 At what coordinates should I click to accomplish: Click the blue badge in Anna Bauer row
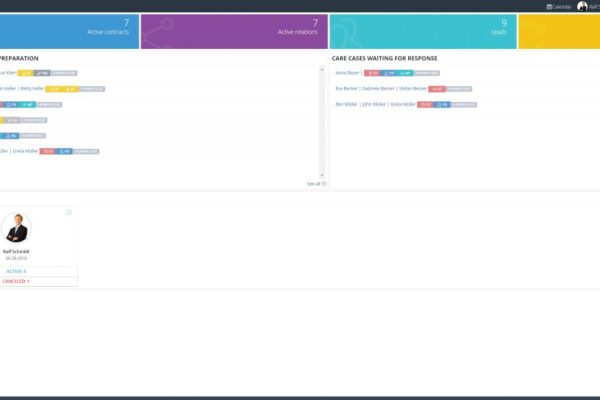388,73
